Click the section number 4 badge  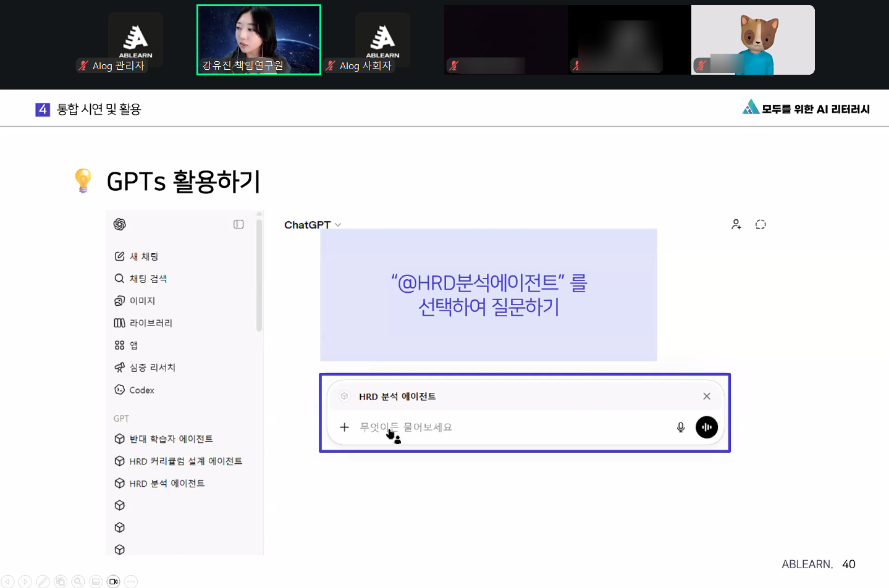[43, 109]
